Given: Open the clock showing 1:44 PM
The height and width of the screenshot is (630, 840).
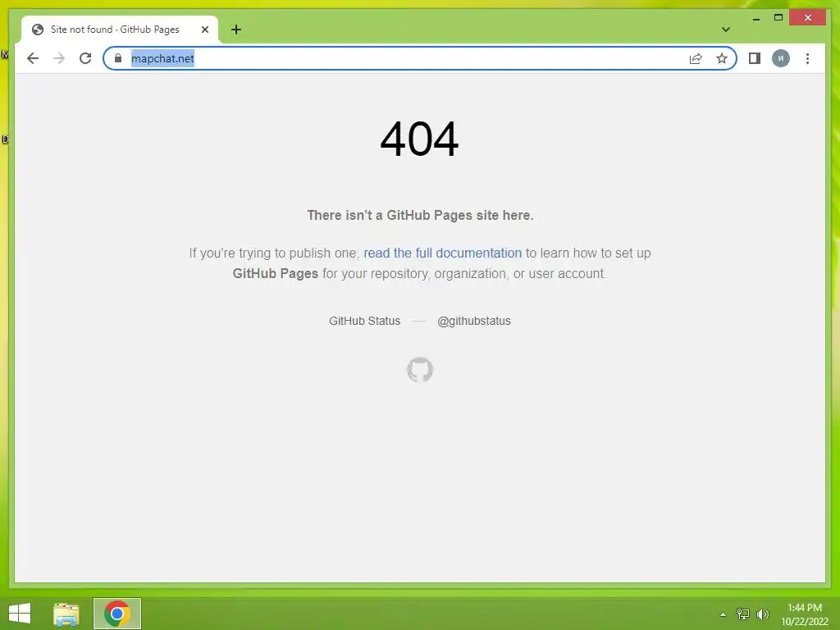Looking at the screenshot, I should [804, 614].
